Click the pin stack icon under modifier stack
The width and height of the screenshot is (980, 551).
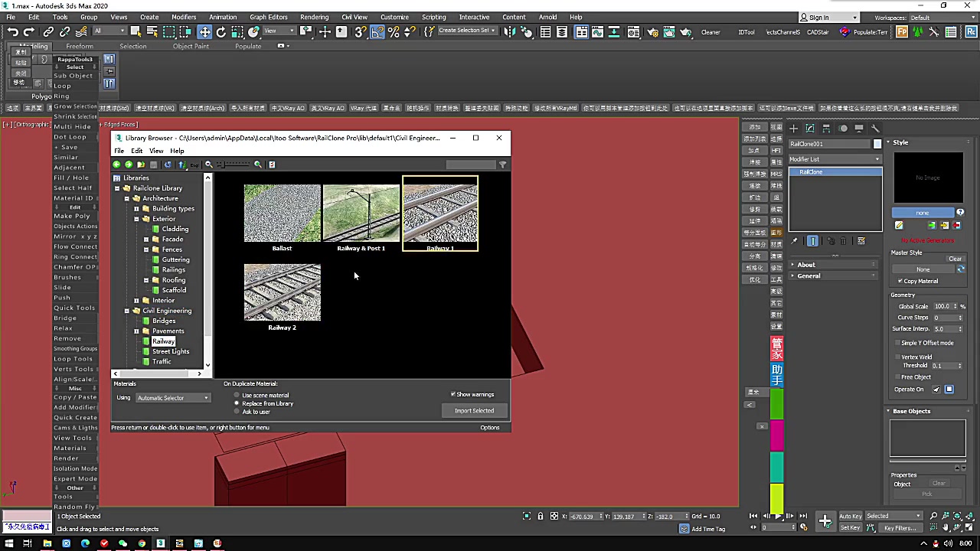[x=795, y=241]
